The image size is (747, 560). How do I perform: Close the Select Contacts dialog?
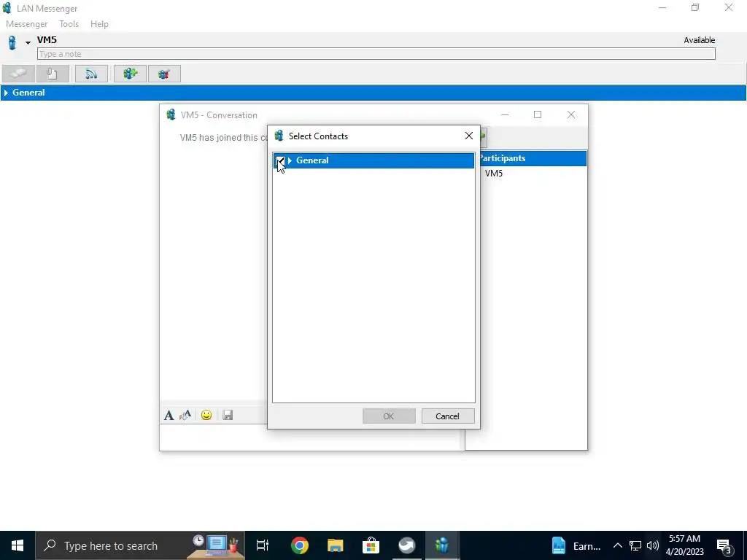click(x=469, y=136)
